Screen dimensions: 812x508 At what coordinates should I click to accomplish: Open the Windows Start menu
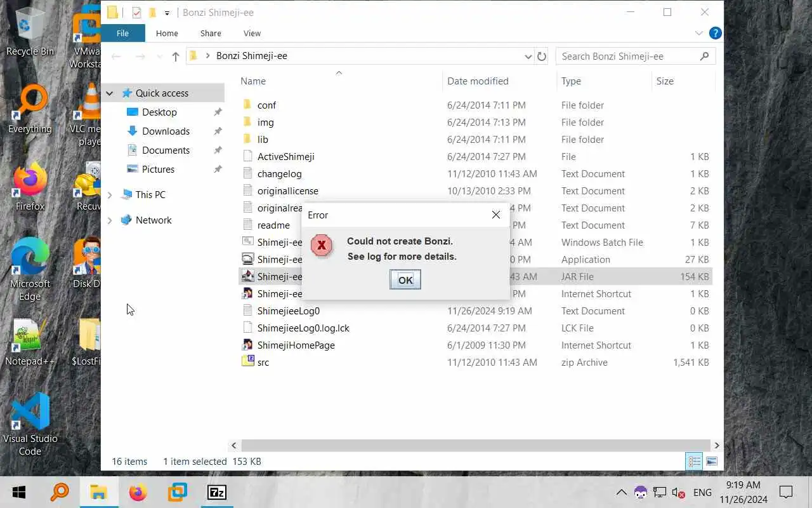click(x=18, y=492)
